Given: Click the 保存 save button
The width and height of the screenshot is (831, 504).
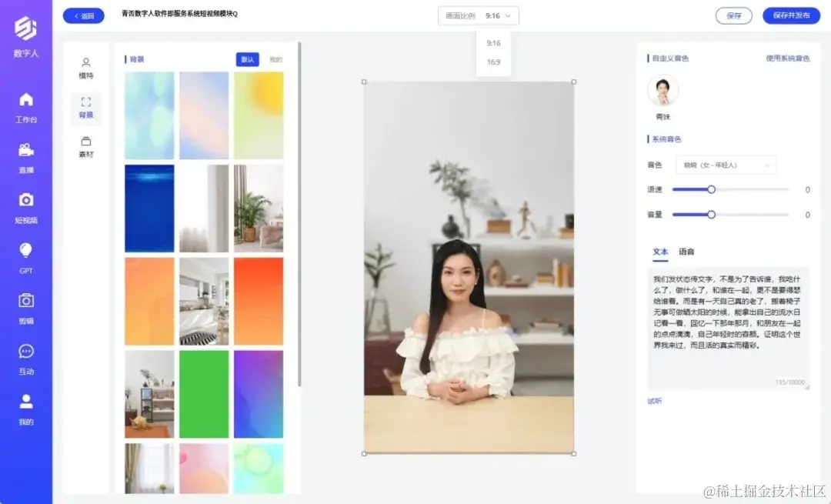Looking at the screenshot, I should pos(733,16).
